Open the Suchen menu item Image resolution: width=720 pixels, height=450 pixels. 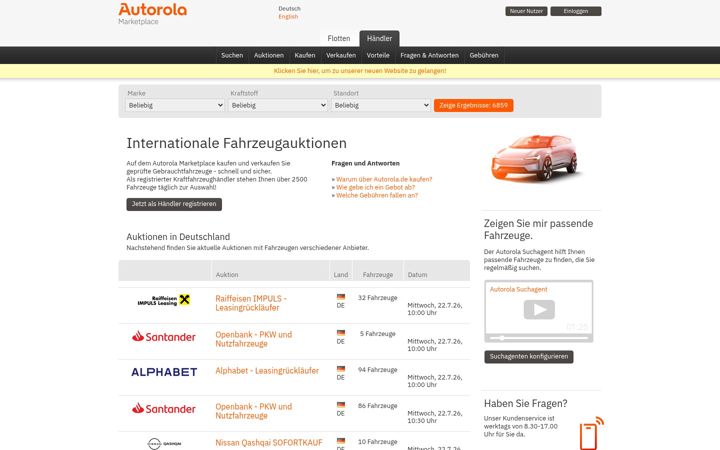[232, 55]
